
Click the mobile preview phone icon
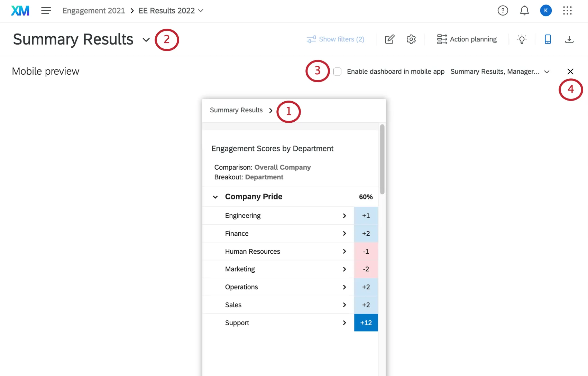(548, 39)
